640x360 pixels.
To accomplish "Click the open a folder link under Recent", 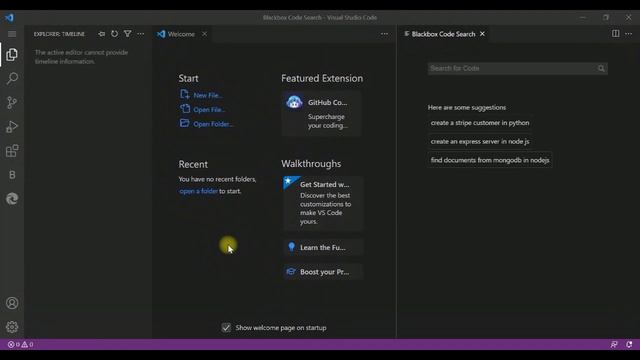I will pos(198,191).
